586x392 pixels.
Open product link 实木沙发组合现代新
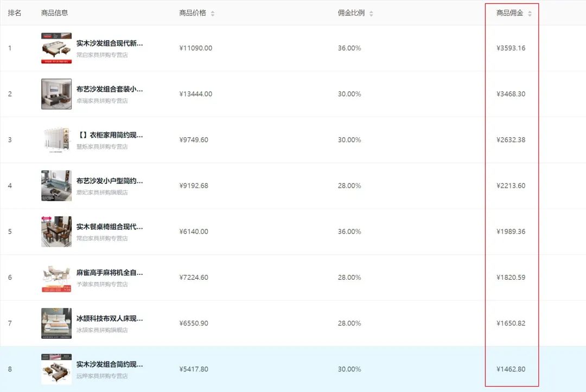[x=107, y=43]
